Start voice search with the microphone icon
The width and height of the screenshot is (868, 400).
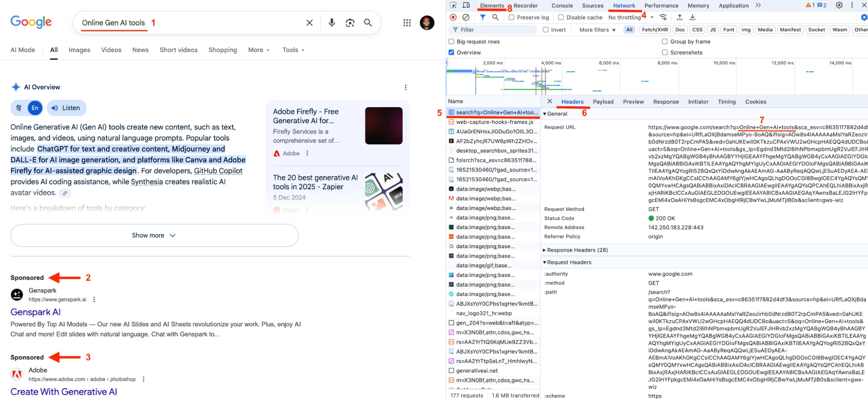click(x=332, y=23)
